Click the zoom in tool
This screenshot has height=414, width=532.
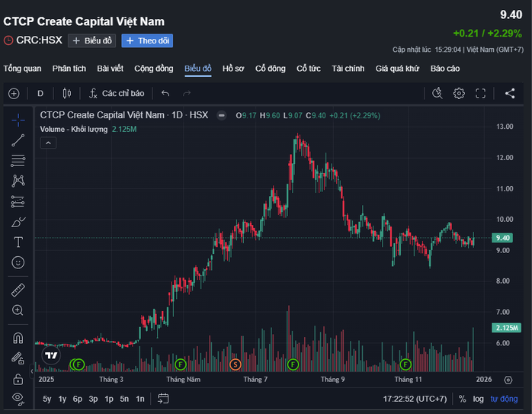coord(18,310)
